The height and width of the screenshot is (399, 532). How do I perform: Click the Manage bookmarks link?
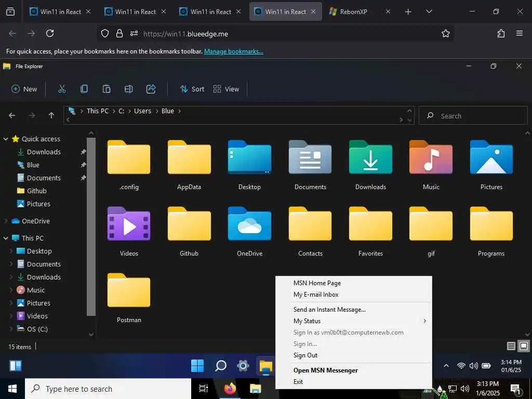point(233,51)
